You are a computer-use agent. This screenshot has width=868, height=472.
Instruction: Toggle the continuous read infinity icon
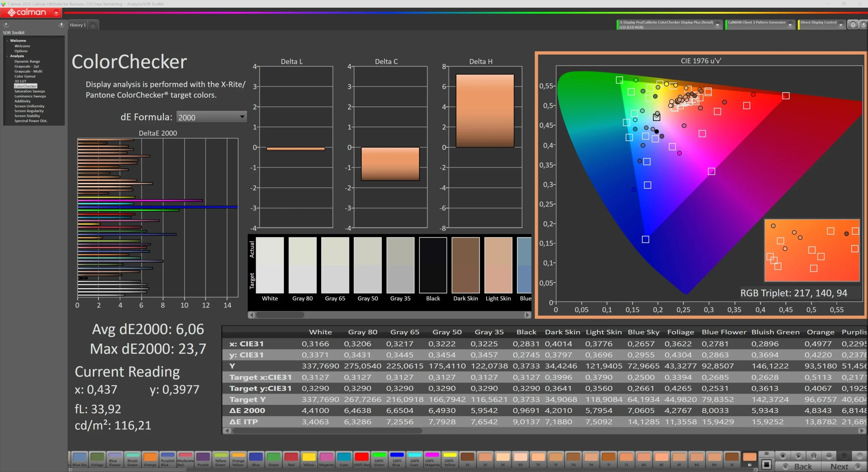coord(829,456)
